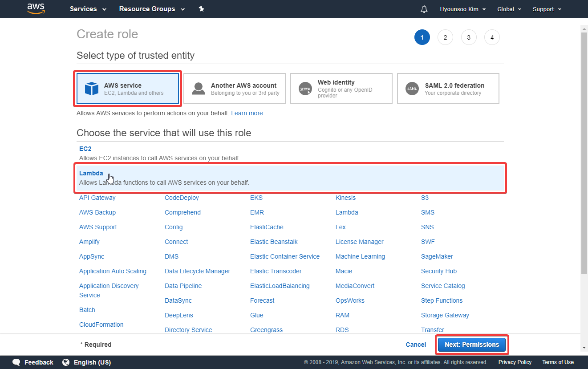Select AWS service trusted entity card

coord(128,89)
